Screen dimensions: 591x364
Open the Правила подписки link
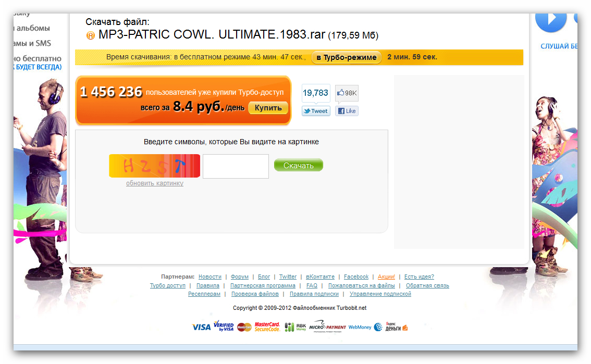click(314, 294)
